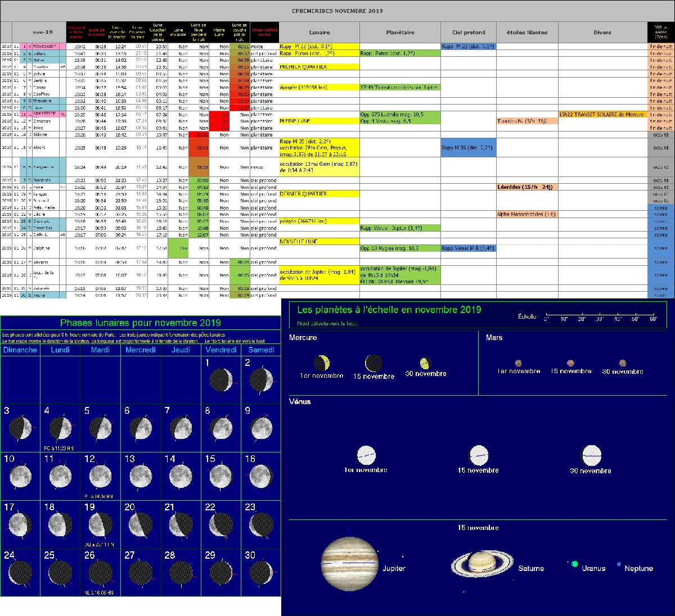
Task: Click the Lunaire column header
Action: tap(319, 33)
